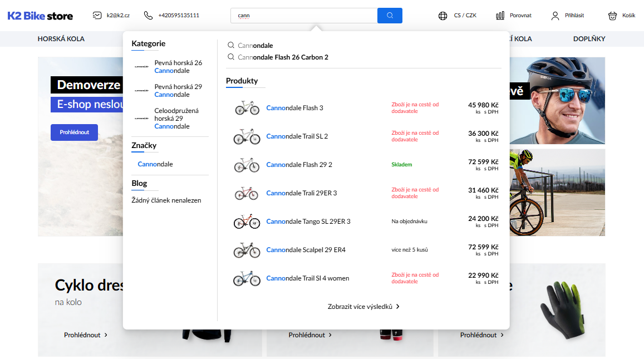Click the blue Prohlédnout banner button

point(75,132)
